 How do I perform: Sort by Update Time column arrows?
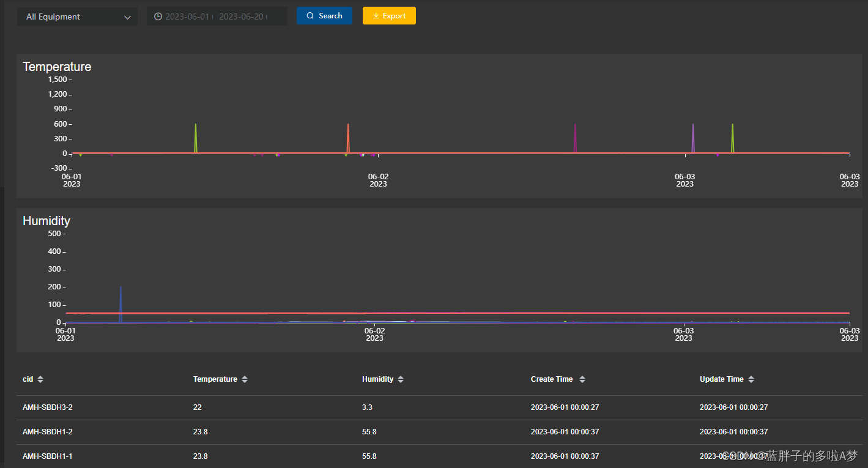click(x=751, y=379)
